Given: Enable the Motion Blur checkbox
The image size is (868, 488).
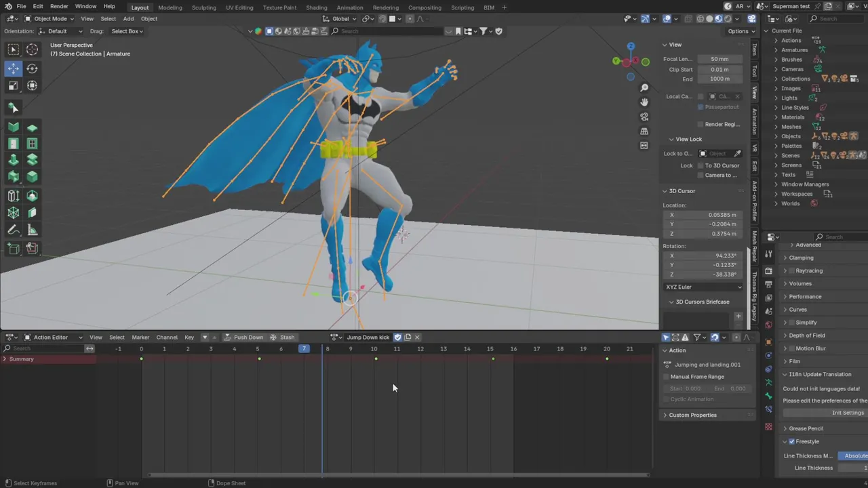Looking at the screenshot, I should [x=791, y=348].
